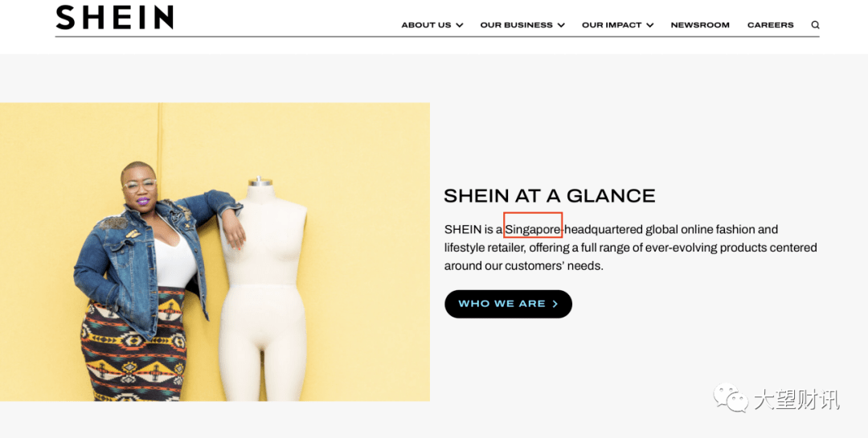Expand the ABOUT US chevron
The height and width of the screenshot is (438, 868).
[459, 25]
